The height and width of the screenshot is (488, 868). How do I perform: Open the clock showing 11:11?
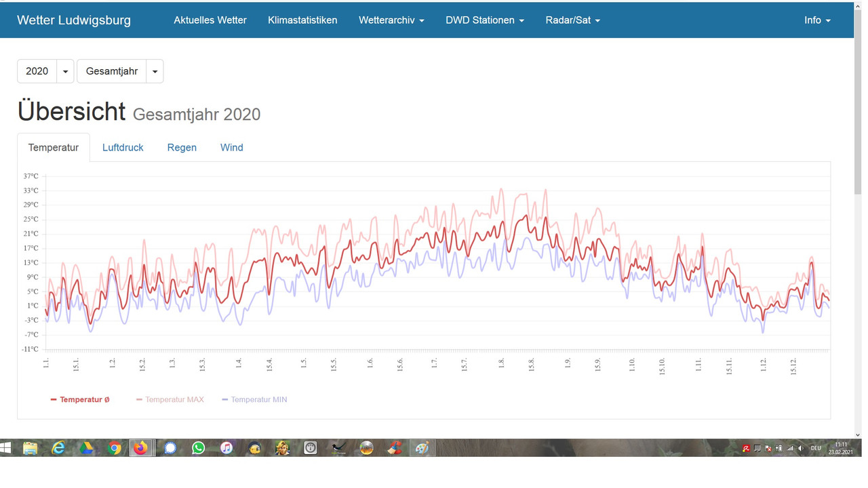point(841,448)
